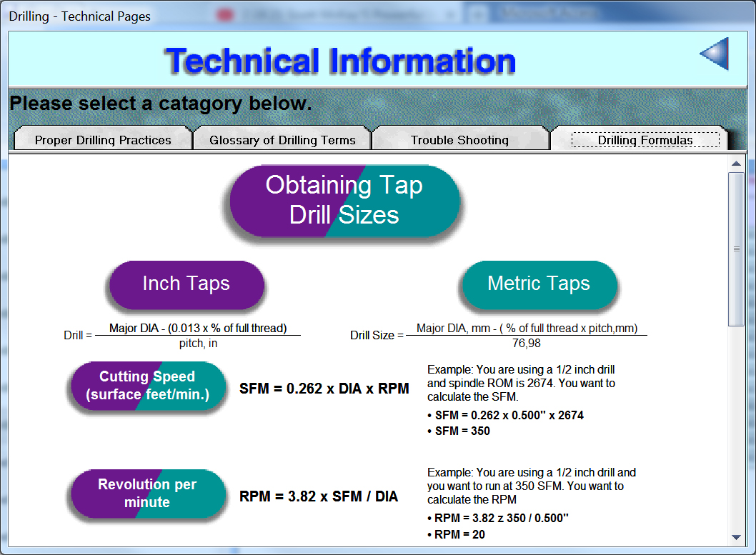Click the metric Drill Size formula
Screen dimensions: 756x555
pos(499,335)
